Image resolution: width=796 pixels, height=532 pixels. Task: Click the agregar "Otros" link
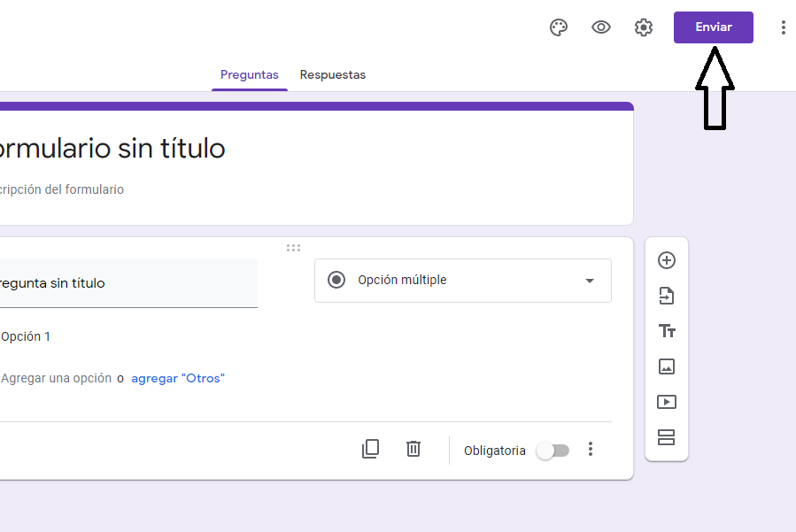178,378
